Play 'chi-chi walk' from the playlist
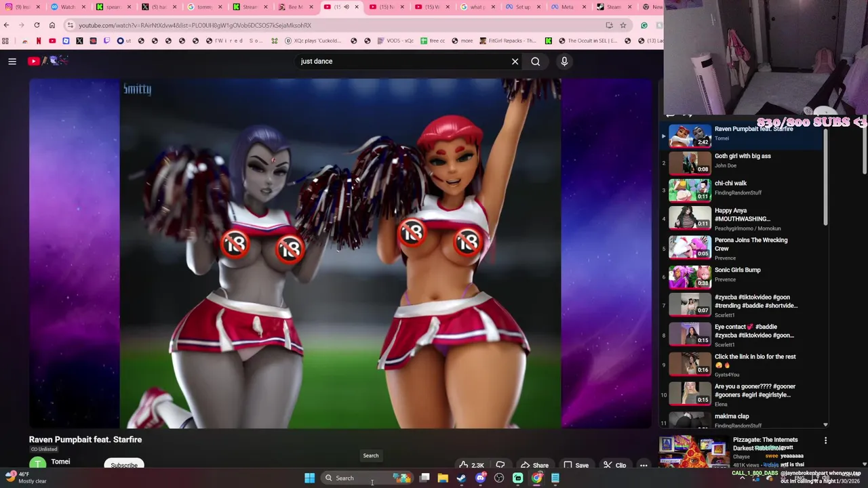 pos(743,190)
